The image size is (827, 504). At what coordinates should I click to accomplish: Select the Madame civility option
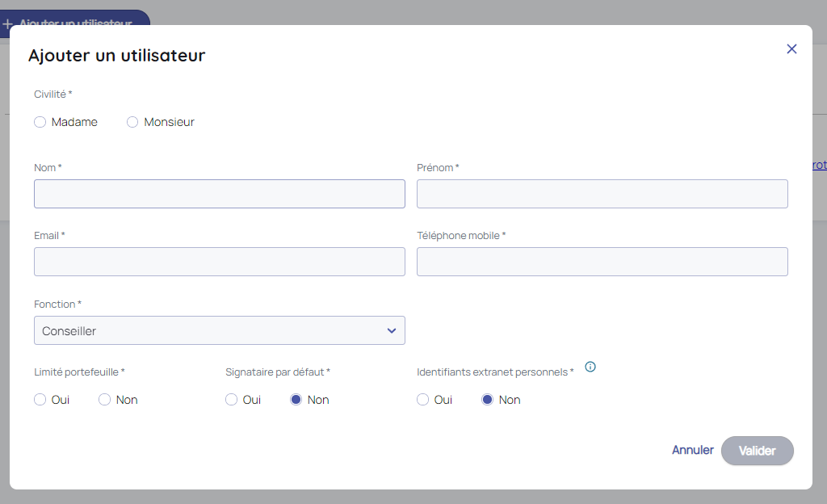40,122
